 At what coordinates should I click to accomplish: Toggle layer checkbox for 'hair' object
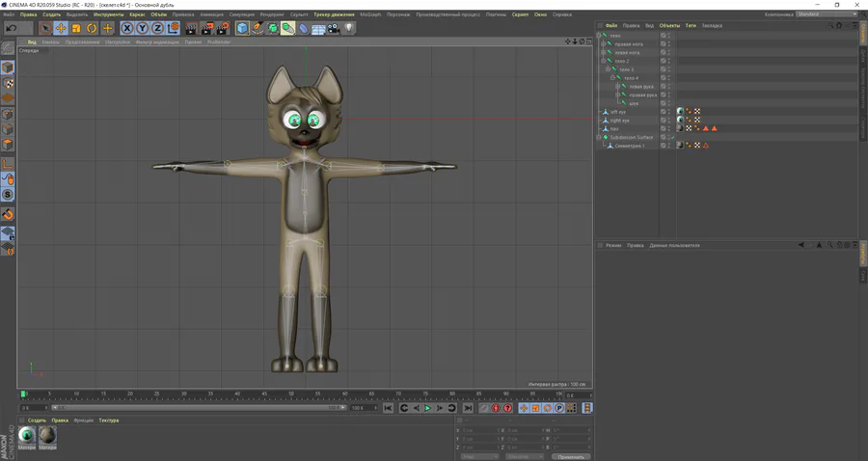click(664, 128)
